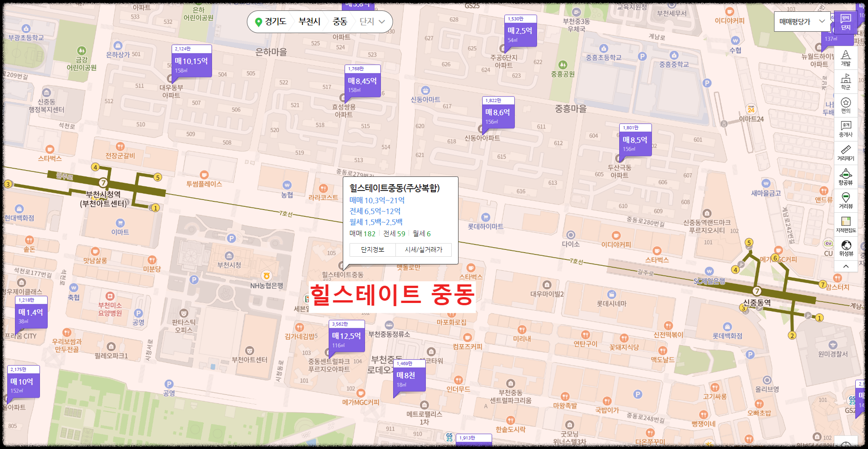Click the 롯데하이마트 store icon
The image size is (868, 449).
(485, 217)
